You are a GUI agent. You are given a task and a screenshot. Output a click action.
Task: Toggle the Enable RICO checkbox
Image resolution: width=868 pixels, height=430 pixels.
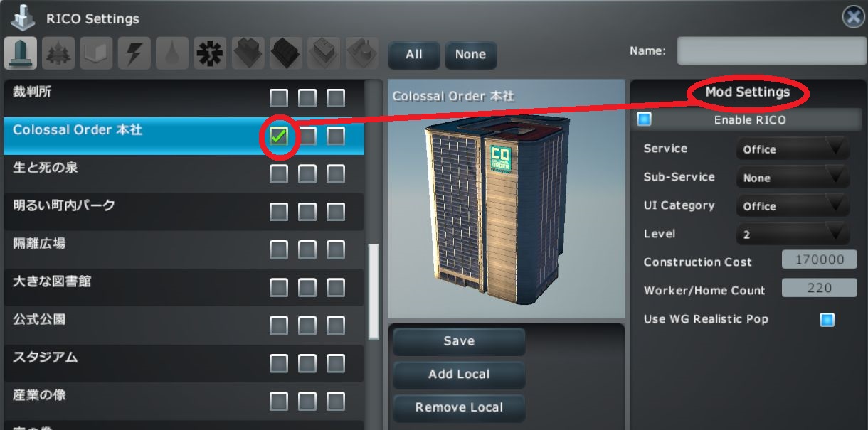(644, 119)
